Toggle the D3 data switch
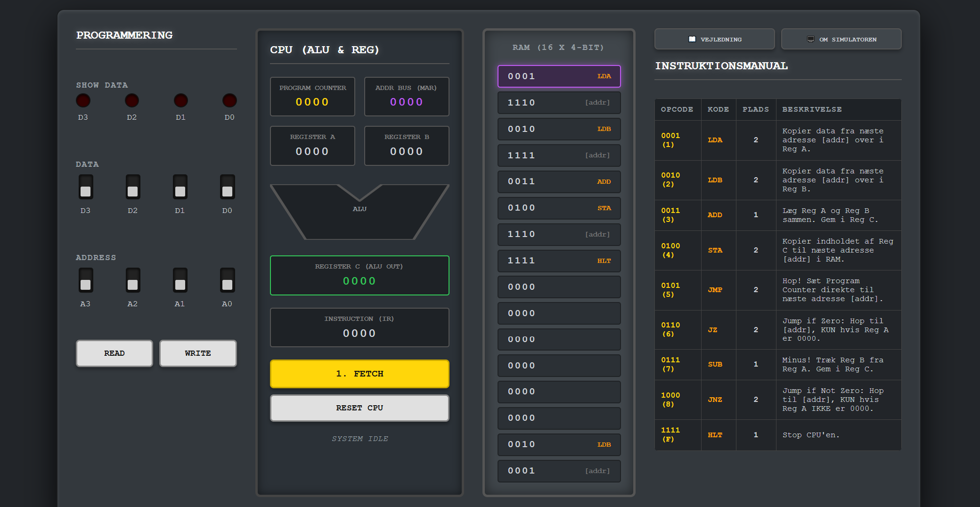980x507 pixels. coord(85,187)
